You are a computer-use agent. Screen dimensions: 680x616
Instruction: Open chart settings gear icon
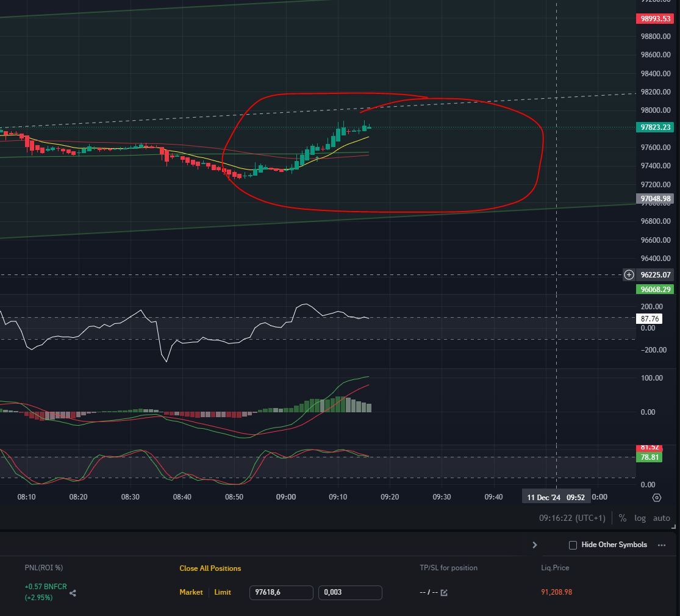(x=656, y=498)
